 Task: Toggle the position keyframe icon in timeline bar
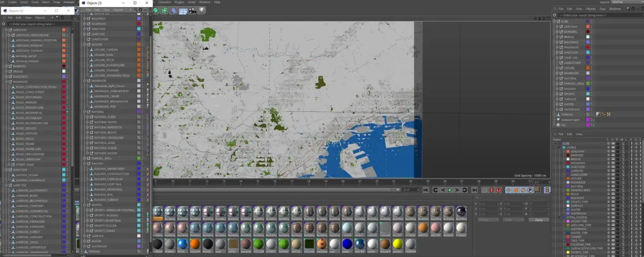pyautogui.click(x=508, y=190)
